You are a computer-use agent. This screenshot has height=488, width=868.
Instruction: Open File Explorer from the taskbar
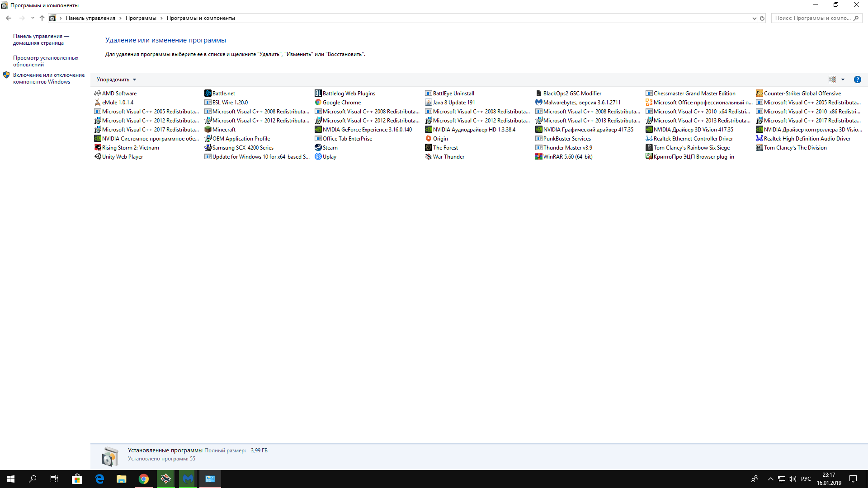(122, 479)
